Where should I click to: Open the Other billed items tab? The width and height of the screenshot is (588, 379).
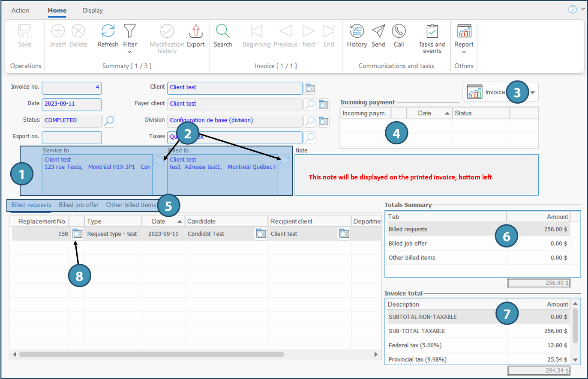131,205
